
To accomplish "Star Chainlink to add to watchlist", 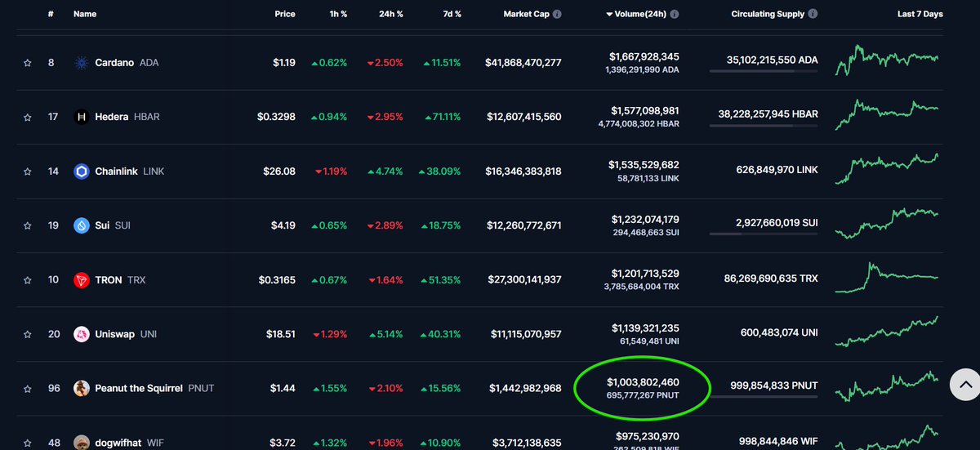I will coord(27,172).
